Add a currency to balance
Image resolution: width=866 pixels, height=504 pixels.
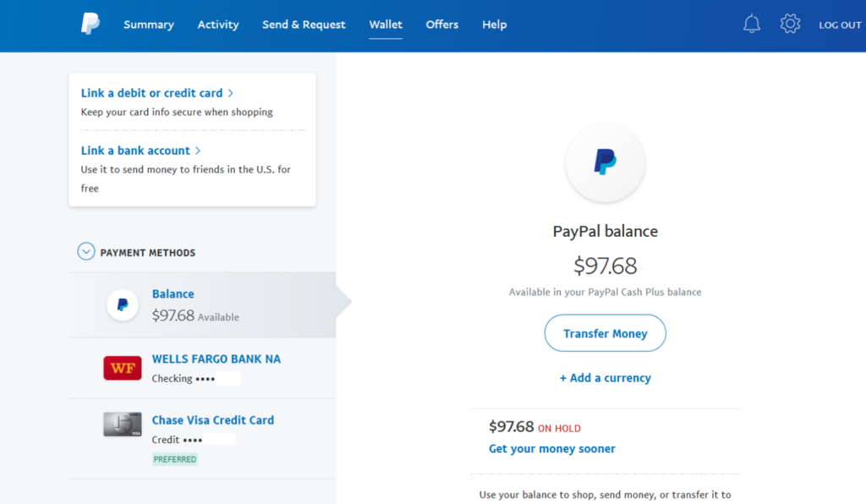point(606,378)
